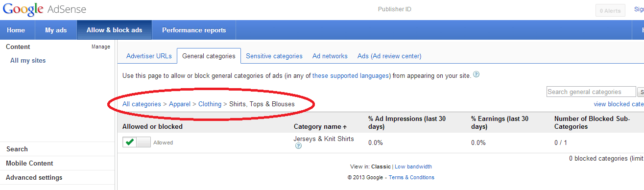Open the Home tab

tap(16, 30)
